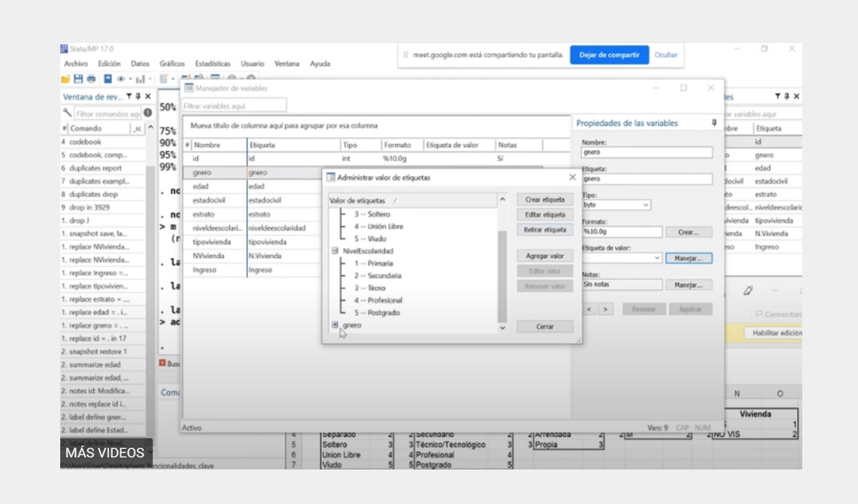
Task: Open the Datos menu
Action: (140, 63)
